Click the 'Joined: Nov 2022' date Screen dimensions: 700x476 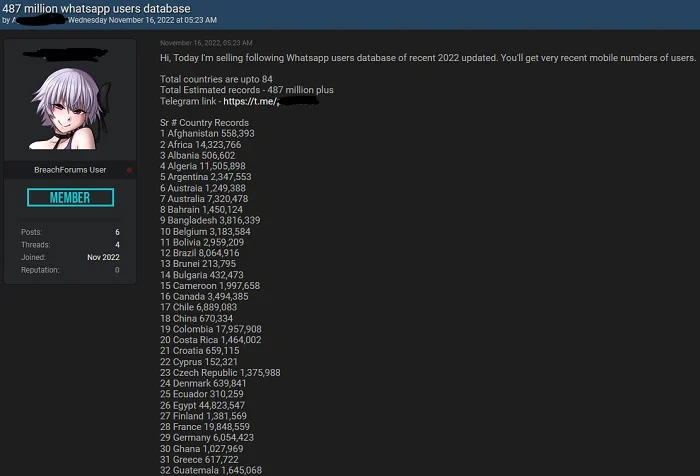click(102, 257)
